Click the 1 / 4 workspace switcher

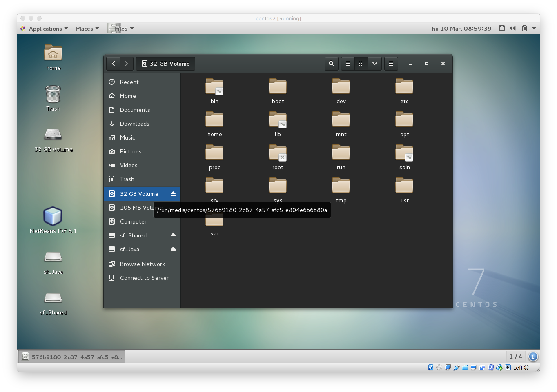pyautogui.click(x=516, y=357)
